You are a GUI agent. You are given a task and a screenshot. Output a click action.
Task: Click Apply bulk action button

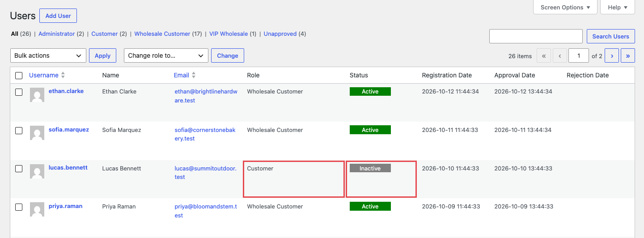(x=102, y=55)
